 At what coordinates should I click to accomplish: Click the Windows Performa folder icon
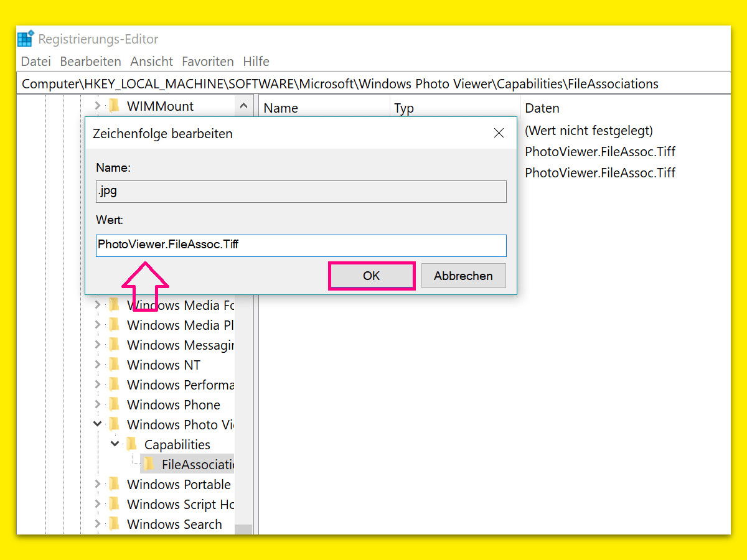pos(114,385)
